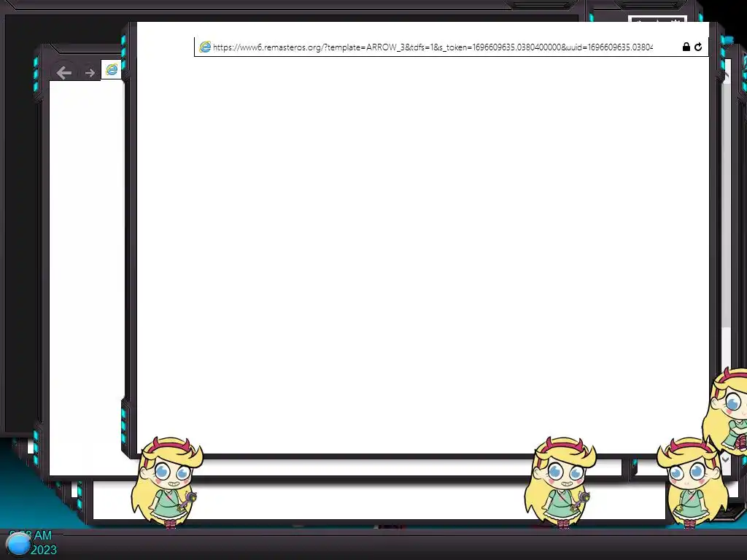Click Internet Explorer favicon beside the remasteros URL
This screenshot has width=747, height=560.
click(x=205, y=47)
